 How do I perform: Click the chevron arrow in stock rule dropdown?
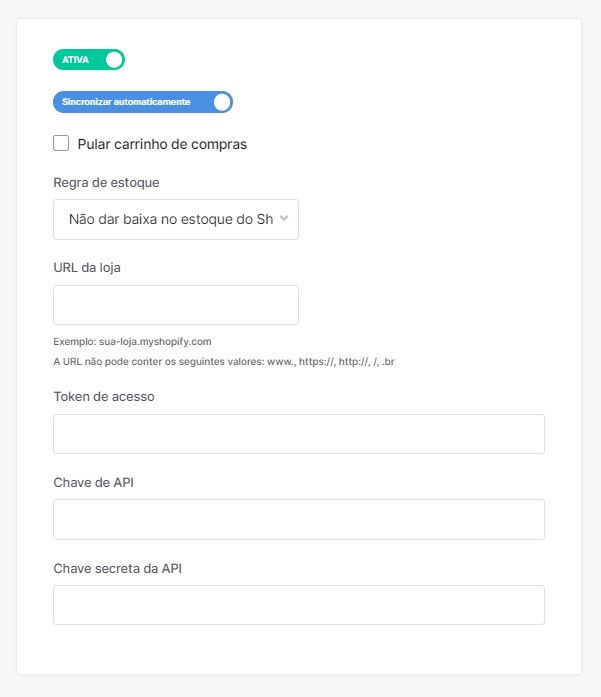[284, 218]
